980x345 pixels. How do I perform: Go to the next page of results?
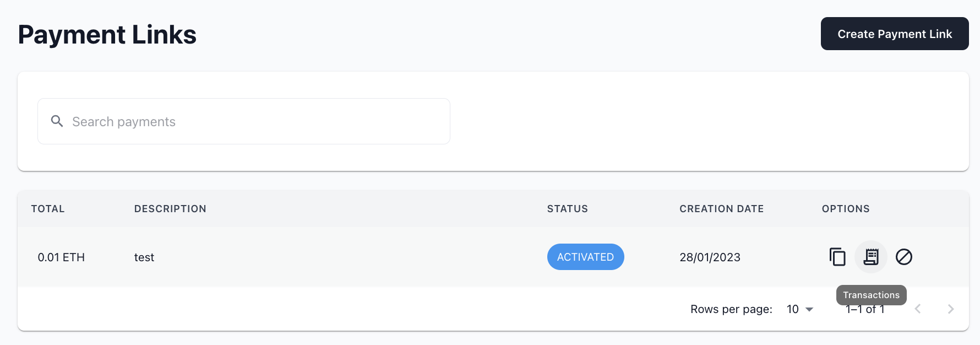[951, 309]
